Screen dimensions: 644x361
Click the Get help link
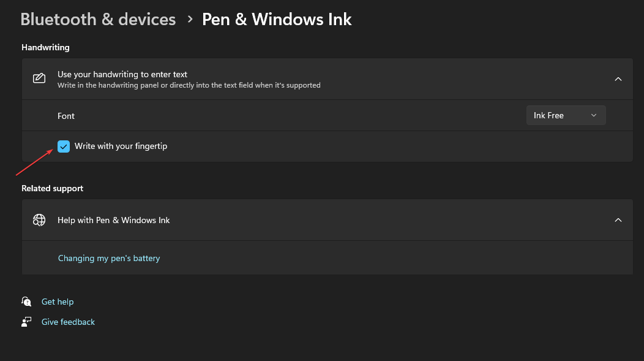click(x=58, y=302)
